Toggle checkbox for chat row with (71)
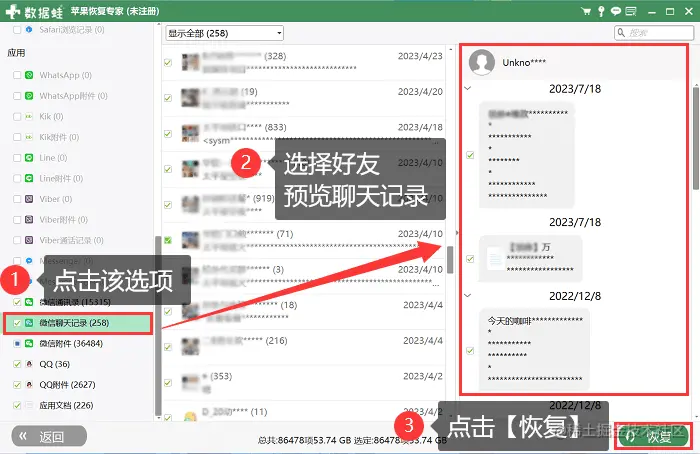The image size is (700, 454). pos(168,240)
